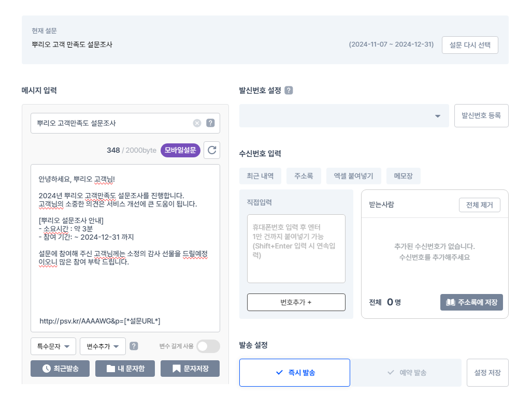Click the 추가된 수신번호가 없습니다 notice
The image size is (532, 397).
coord(435,246)
